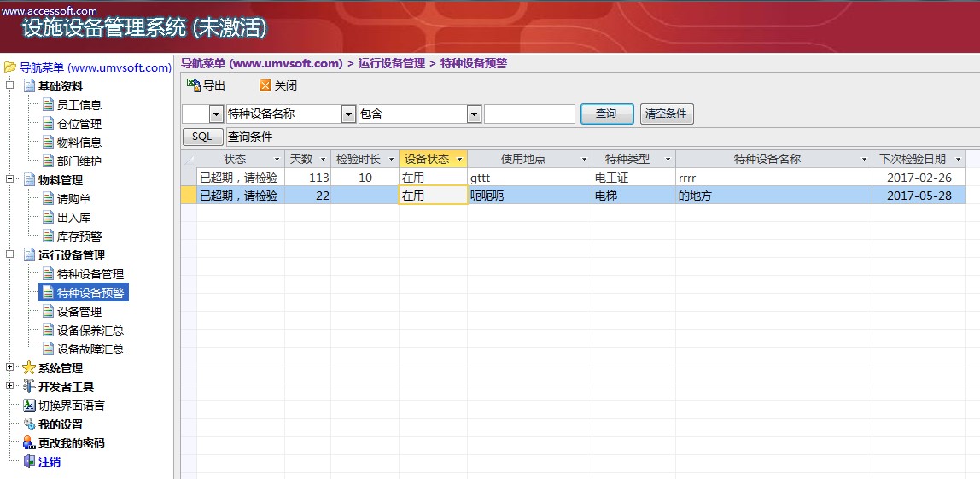This screenshot has width=980, height=479.
Task: Click the select-all corner of the grid
Action: 189,159
